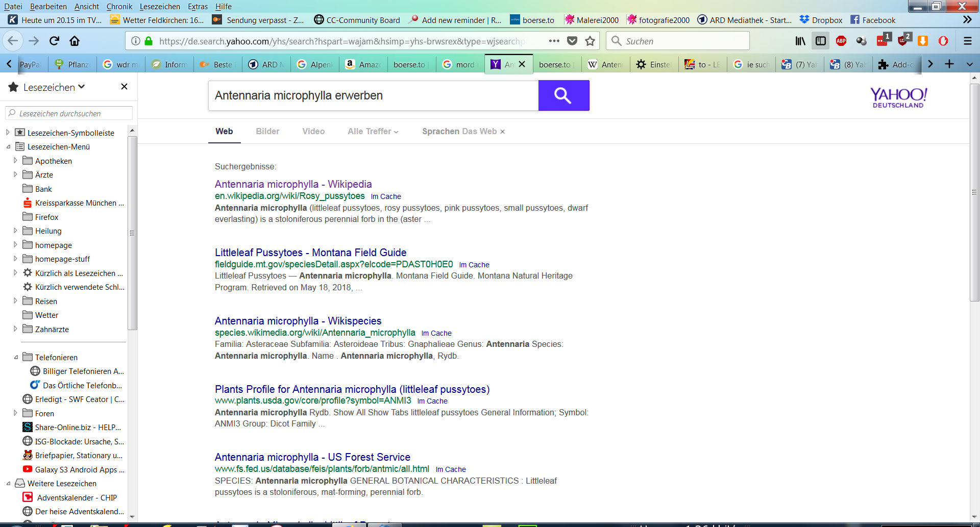Open the Chronik menu
The image size is (980, 527).
(x=119, y=7)
